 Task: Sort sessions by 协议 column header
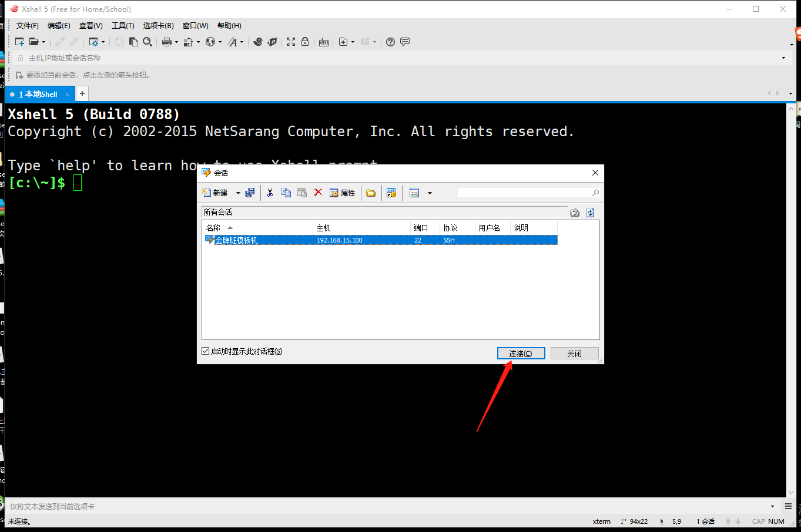pos(457,228)
